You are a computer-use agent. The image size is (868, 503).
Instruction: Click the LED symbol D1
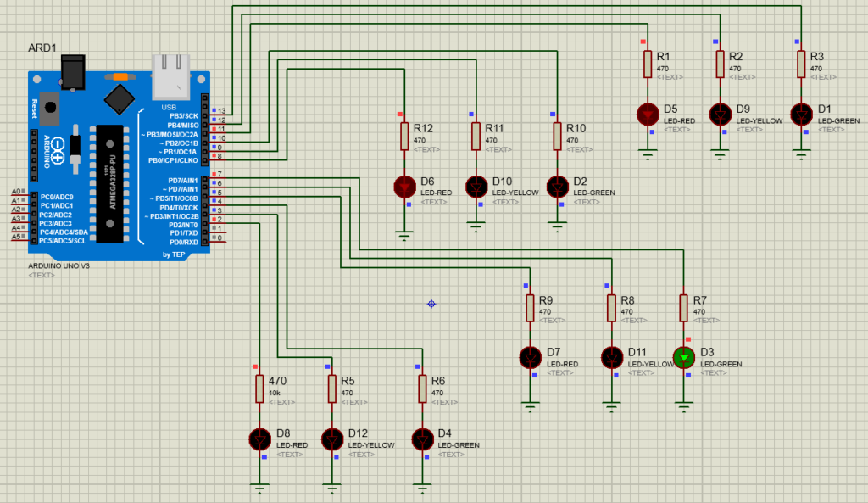(x=801, y=115)
